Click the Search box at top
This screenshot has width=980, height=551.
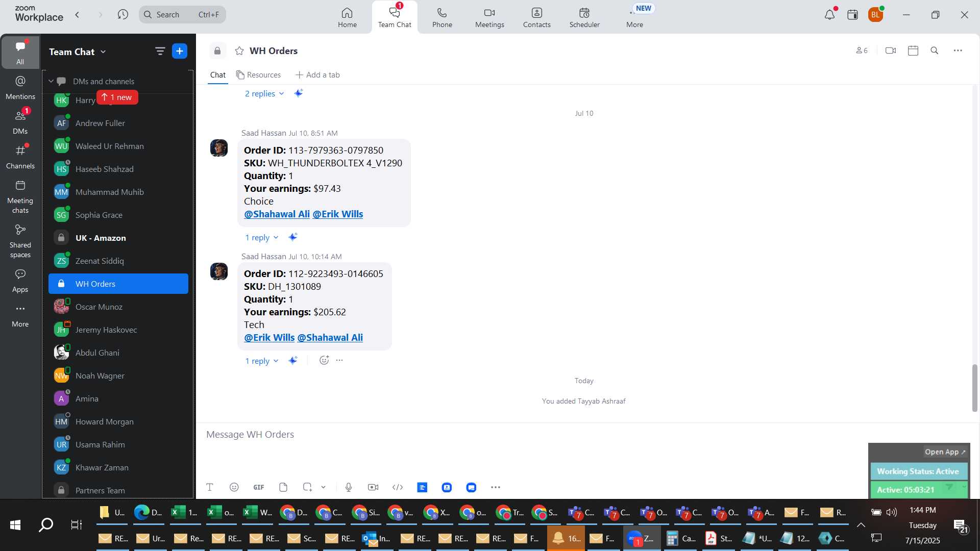pyautogui.click(x=182, y=14)
